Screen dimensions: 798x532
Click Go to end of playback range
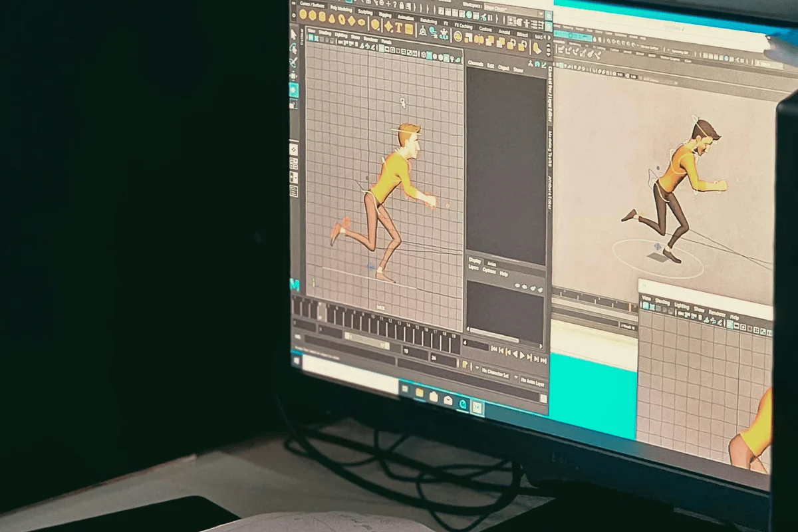coord(543,360)
